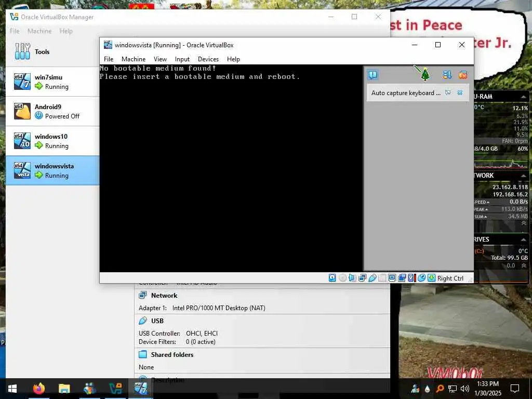Open Firefox from the taskbar
The height and width of the screenshot is (399, 532).
tap(38, 389)
